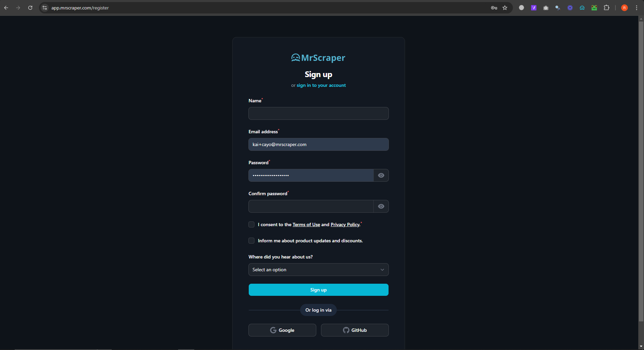Enable product updates and discounts checkbox
Viewport: 644px width, 350px height.
point(251,241)
